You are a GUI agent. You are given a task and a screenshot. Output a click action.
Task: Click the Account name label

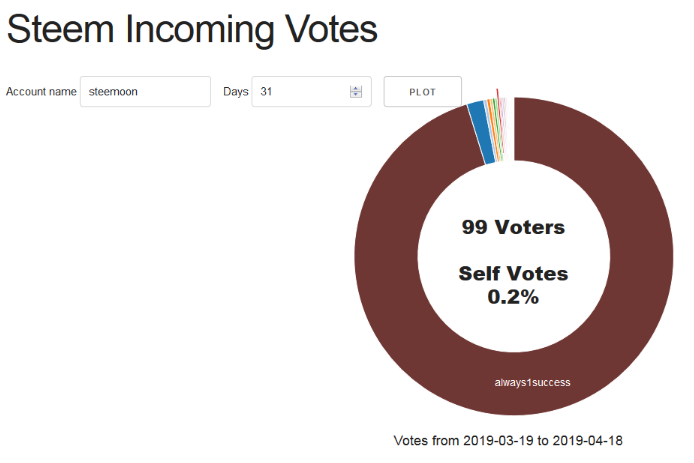tap(41, 92)
